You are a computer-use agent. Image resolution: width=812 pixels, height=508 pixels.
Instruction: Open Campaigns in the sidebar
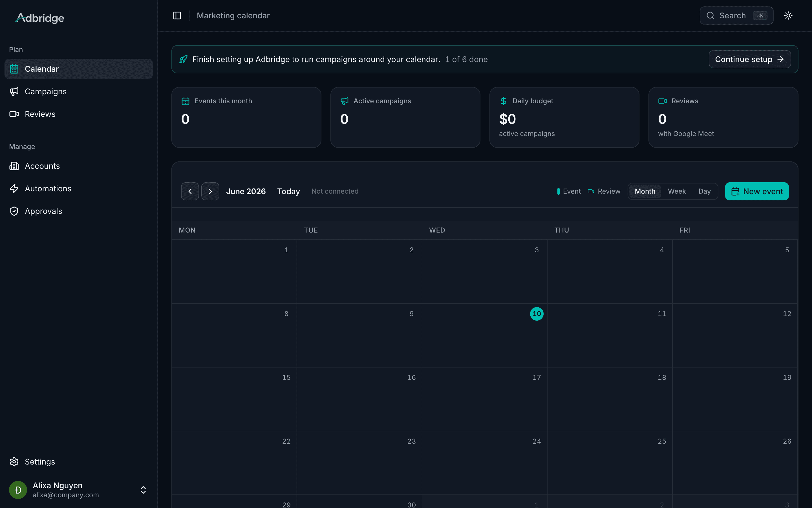78,91
